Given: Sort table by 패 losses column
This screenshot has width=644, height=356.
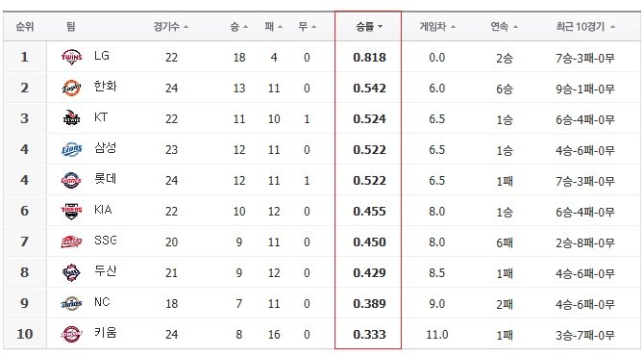Looking at the screenshot, I should tap(274, 27).
